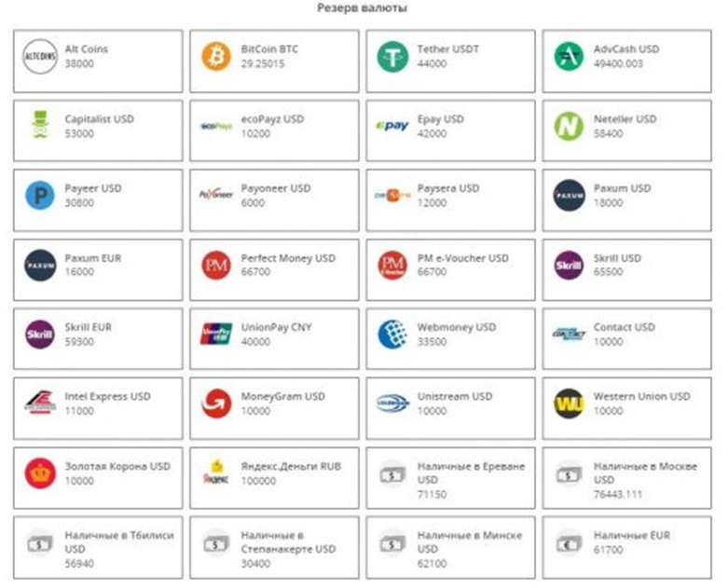
Task: Click the purple Skrill USD icon
Action: click(x=569, y=265)
